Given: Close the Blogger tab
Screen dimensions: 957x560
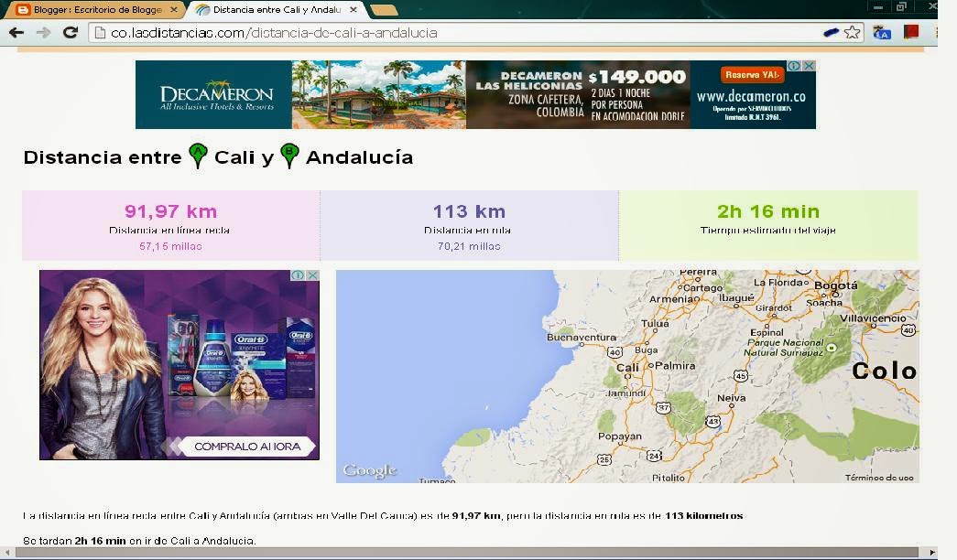Looking at the screenshot, I should click(x=173, y=10).
